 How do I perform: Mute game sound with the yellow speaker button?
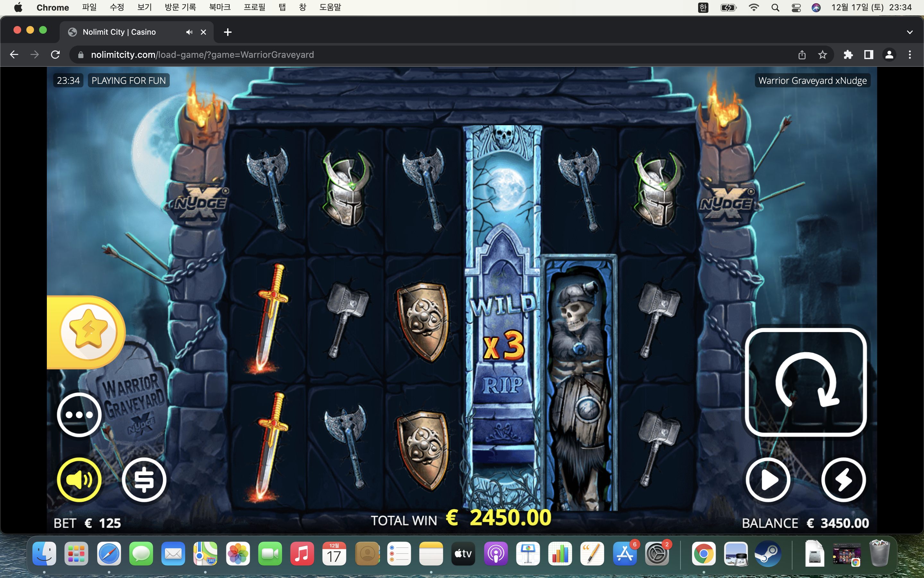[x=79, y=480]
